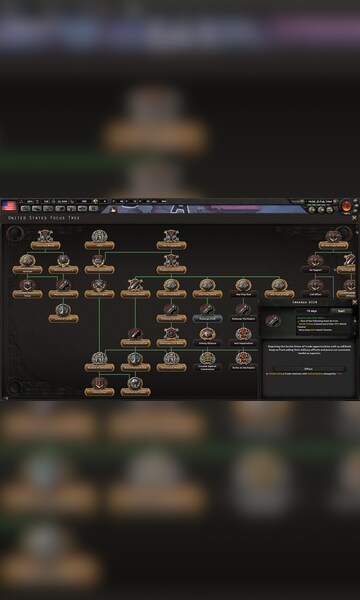Click the Start button for Embargo USSR
Screen dimensions: 360x600
click(341, 311)
